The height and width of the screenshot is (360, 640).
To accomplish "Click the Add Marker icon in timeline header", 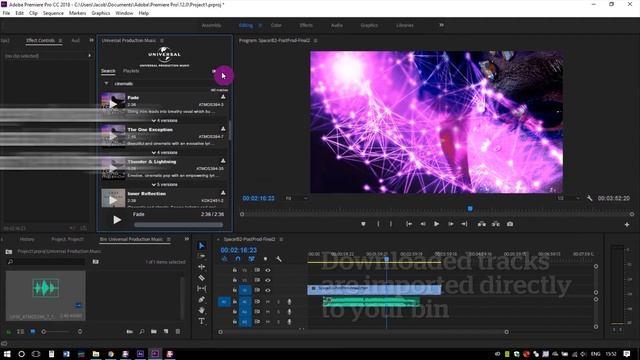I will pyautogui.click(x=265, y=259).
